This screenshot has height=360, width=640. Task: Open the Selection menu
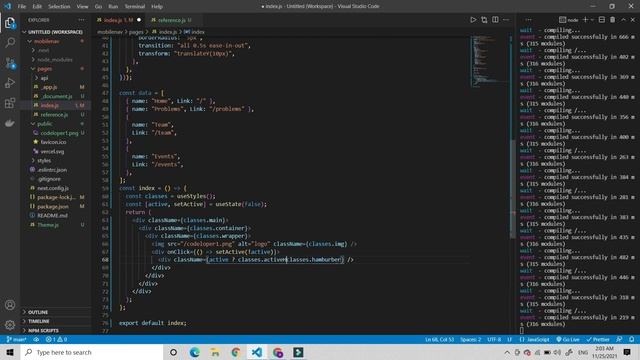coord(59,7)
